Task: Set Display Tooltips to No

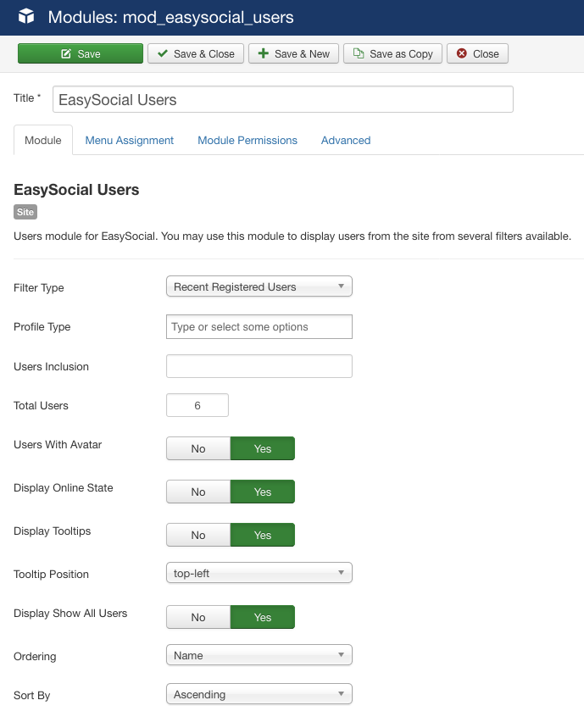Action: point(198,535)
